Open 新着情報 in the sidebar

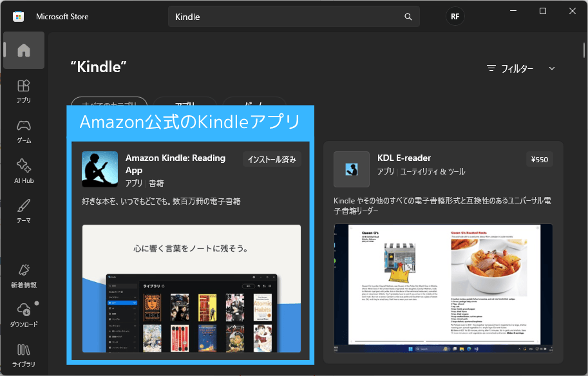(x=24, y=276)
